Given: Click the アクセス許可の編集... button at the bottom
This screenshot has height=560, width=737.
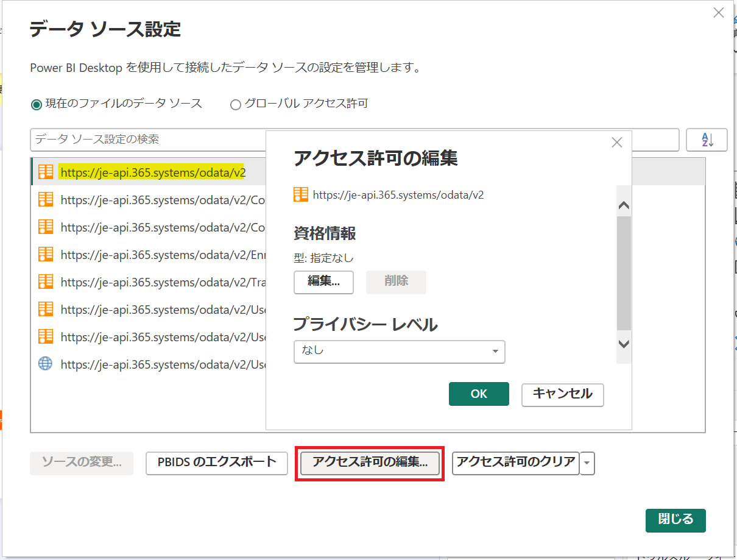Looking at the screenshot, I should click(x=370, y=463).
